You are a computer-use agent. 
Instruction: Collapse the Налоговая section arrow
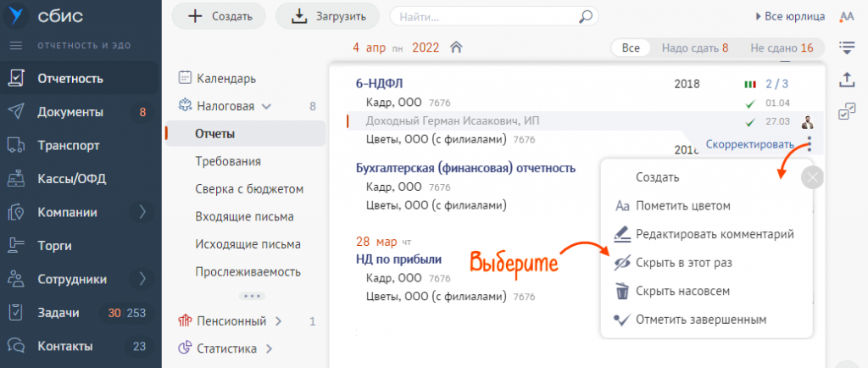point(266,106)
